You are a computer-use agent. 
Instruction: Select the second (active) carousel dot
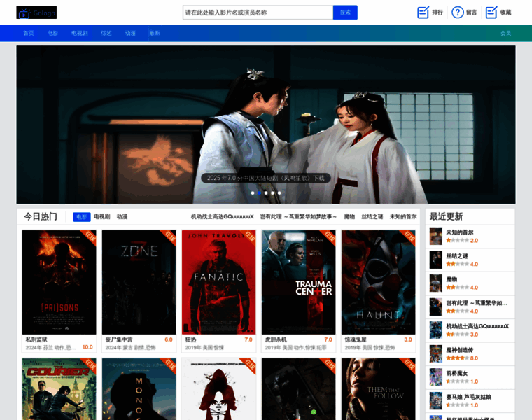(x=259, y=192)
